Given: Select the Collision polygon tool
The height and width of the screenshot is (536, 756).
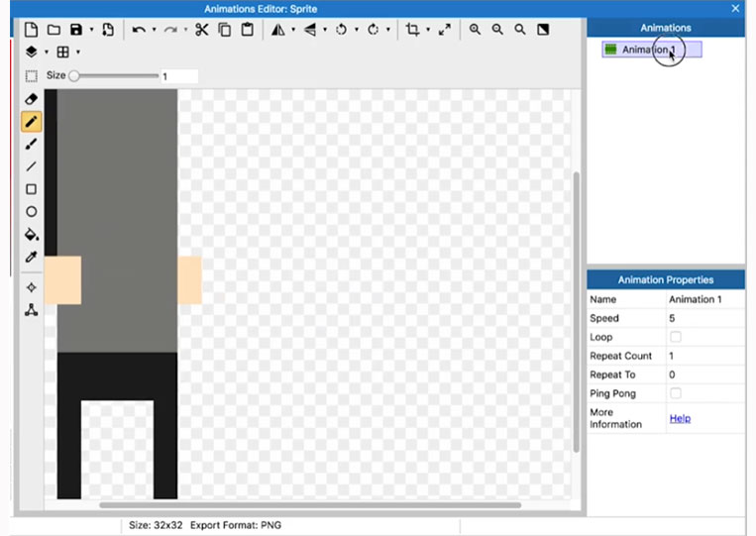Looking at the screenshot, I should pos(32,310).
